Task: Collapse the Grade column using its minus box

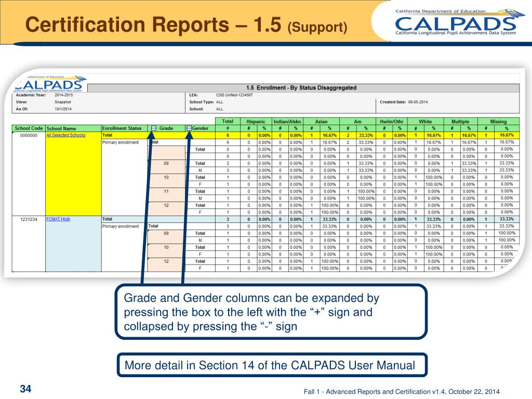Action: (x=153, y=128)
